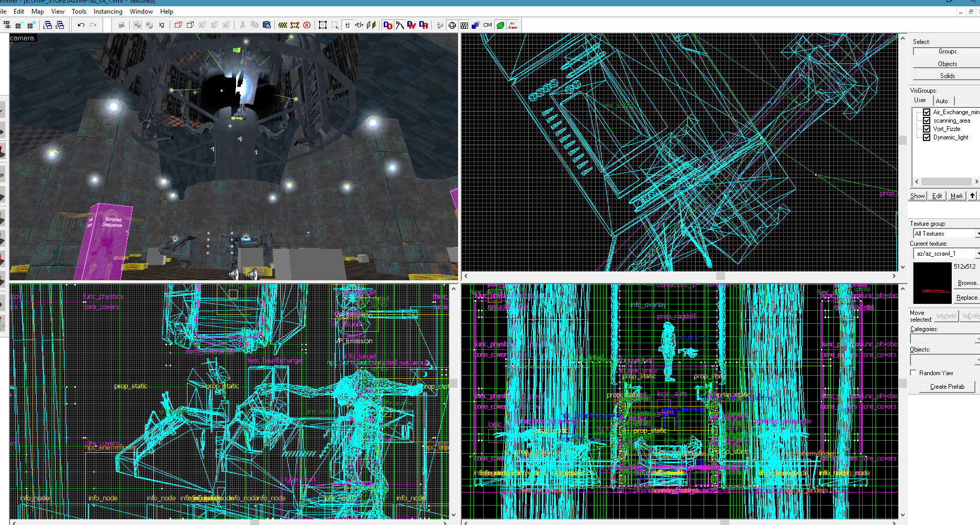Open the Instancing menu
This screenshot has height=525, width=980.
pos(108,12)
